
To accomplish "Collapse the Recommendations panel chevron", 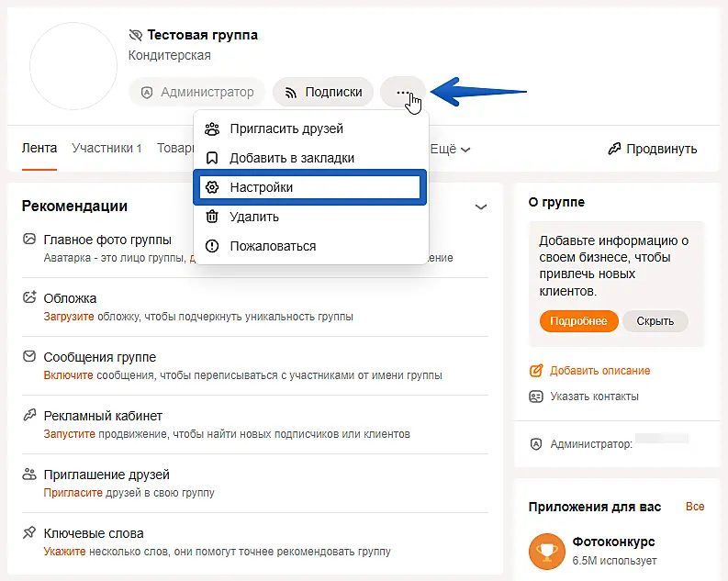I will 481,207.
